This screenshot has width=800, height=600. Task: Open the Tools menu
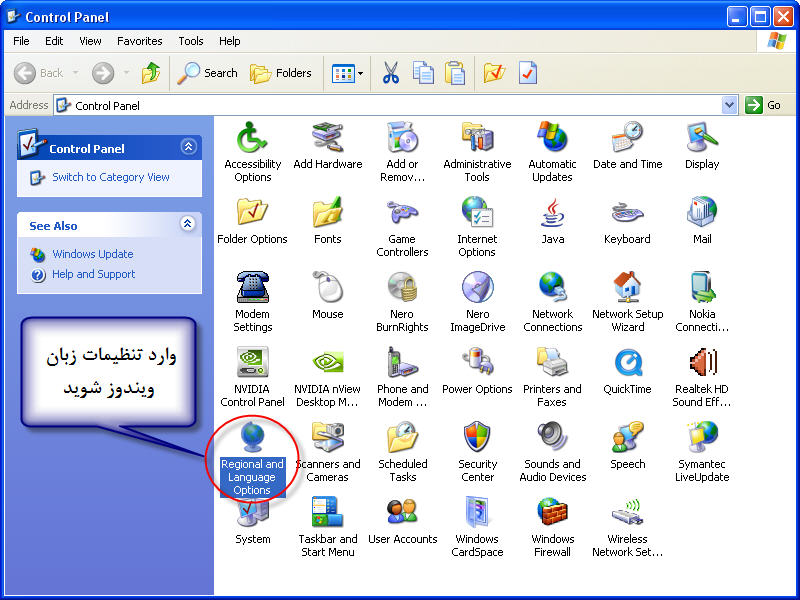[x=191, y=41]
